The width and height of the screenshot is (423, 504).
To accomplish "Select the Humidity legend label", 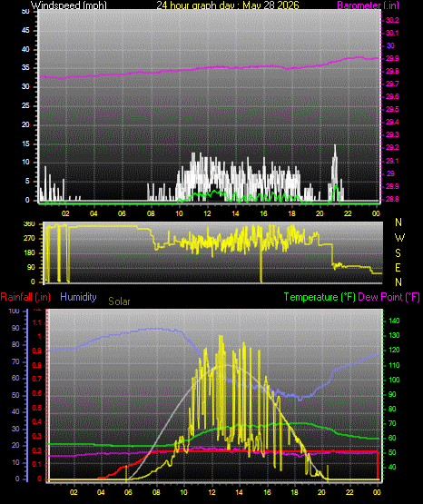I will [x=78, y=297].
